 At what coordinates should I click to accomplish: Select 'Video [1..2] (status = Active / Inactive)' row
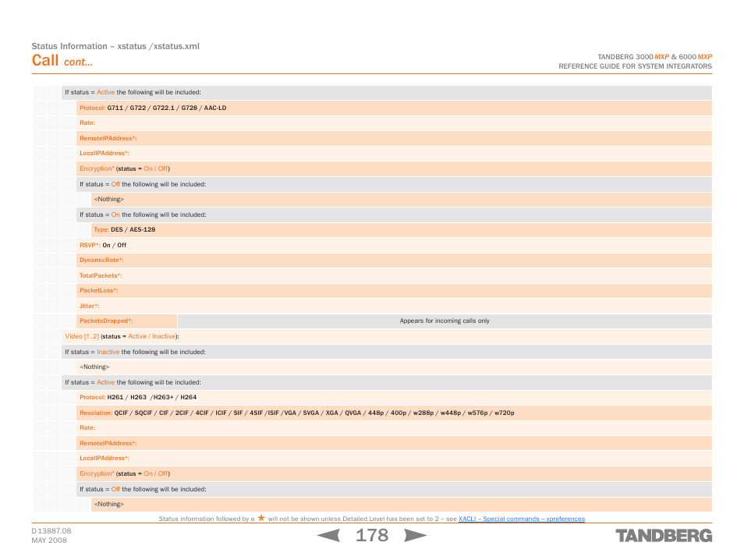coord(387,336)
